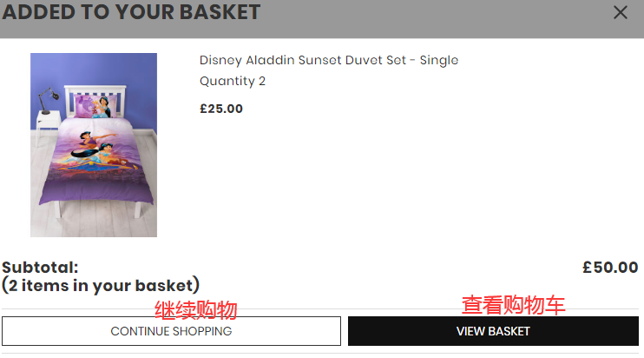Click the red 继续购物 annotation
Screen dimensions: 644x358
(x=195, y=309)
